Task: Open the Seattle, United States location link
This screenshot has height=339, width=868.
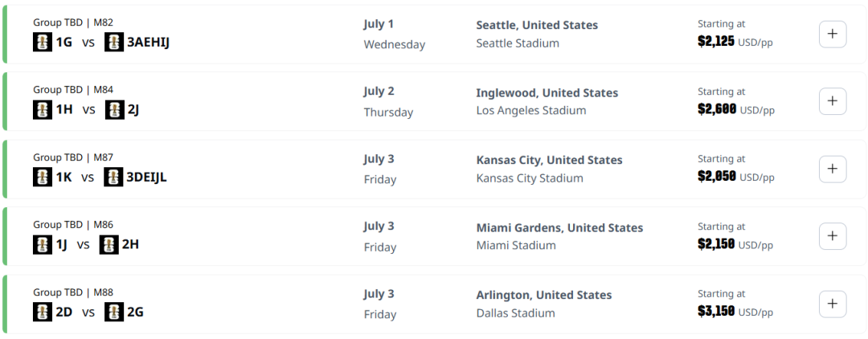Action: click(537, 25)
